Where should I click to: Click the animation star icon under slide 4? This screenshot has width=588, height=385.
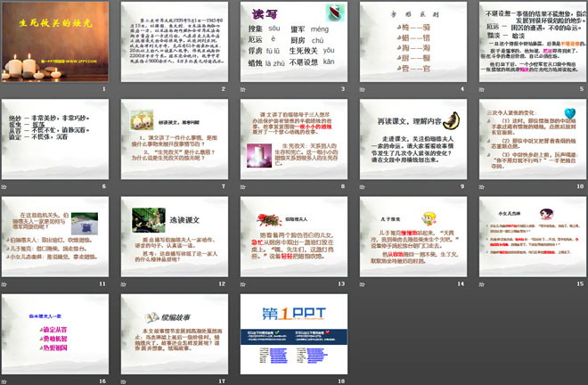[x=363, y=89]
